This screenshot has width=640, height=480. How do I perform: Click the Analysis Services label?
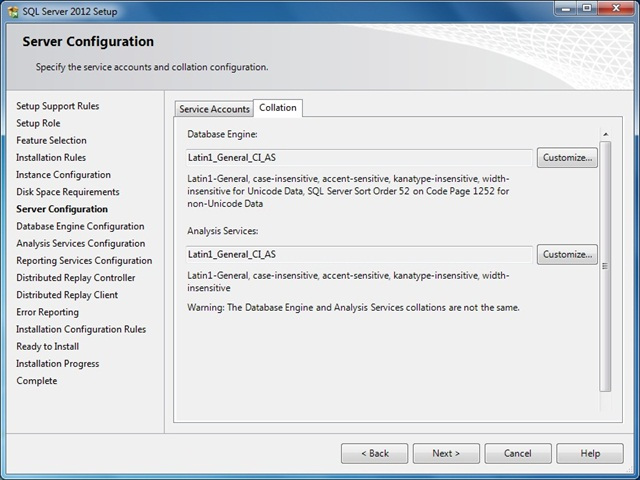point(222,231)
